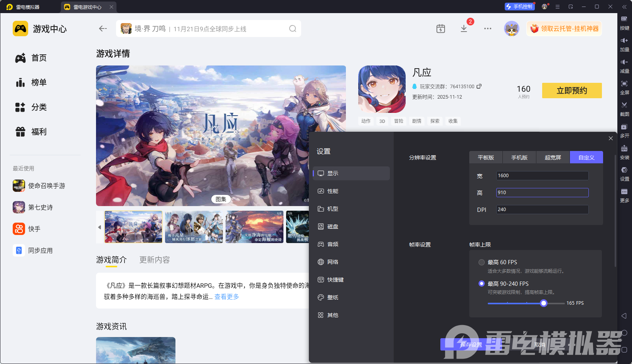The height and width of the screenshot is (364, 632).
Task: Click the install APK (安装) icon
Action: (624, 149)
